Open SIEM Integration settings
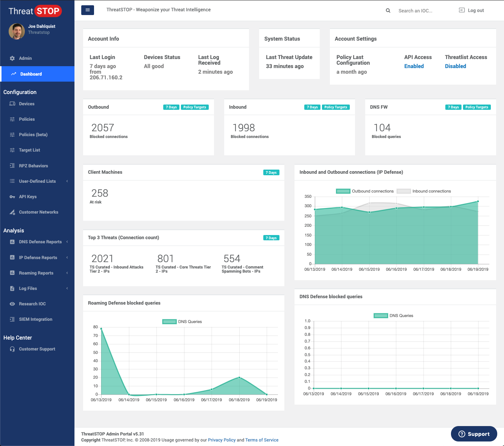 click(x=35, y=319)
